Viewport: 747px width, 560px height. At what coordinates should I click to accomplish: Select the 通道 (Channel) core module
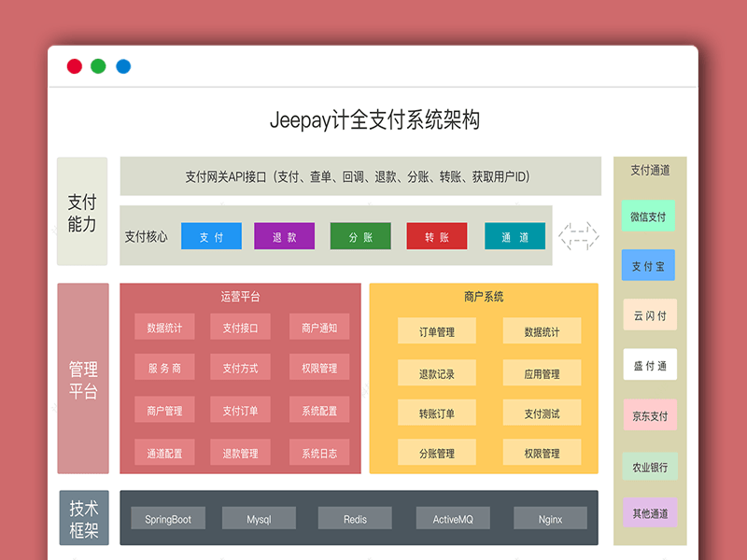pos(514,236)
